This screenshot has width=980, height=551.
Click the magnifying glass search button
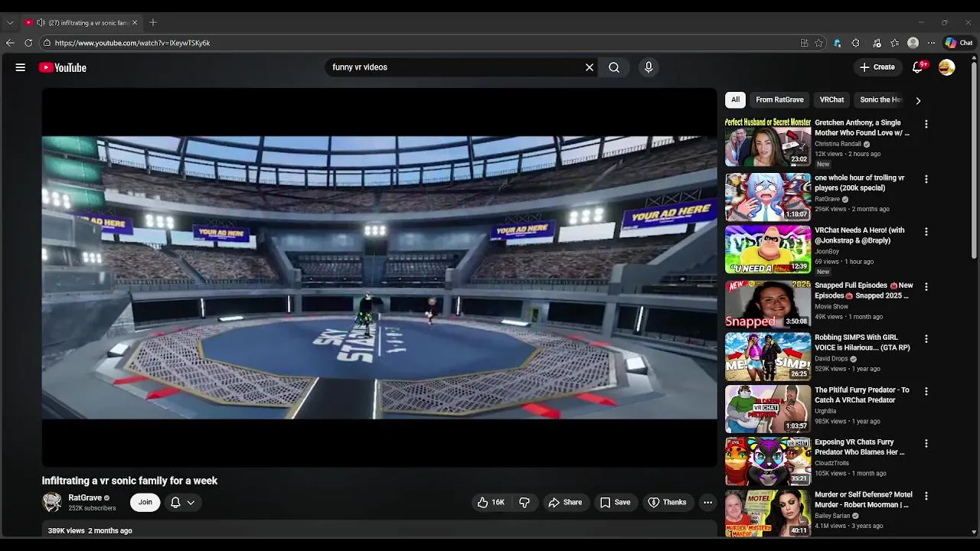[614, 67]
